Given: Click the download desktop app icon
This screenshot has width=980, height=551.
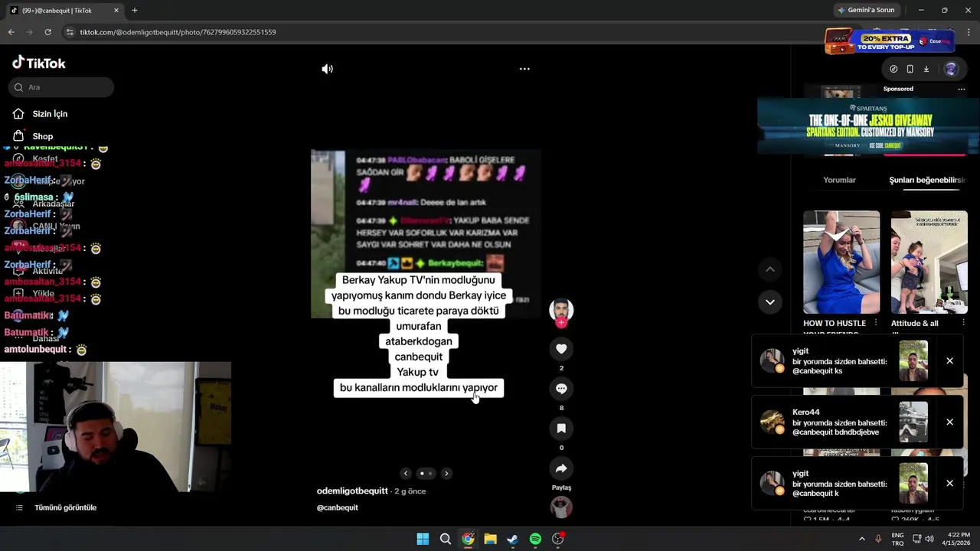Looking at the screenshot, I should point(926,69).
